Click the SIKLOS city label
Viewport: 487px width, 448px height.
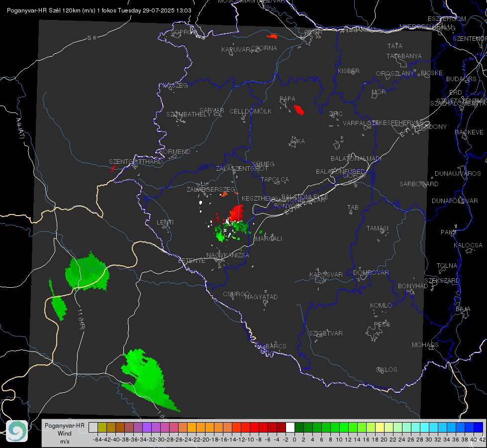387,370
